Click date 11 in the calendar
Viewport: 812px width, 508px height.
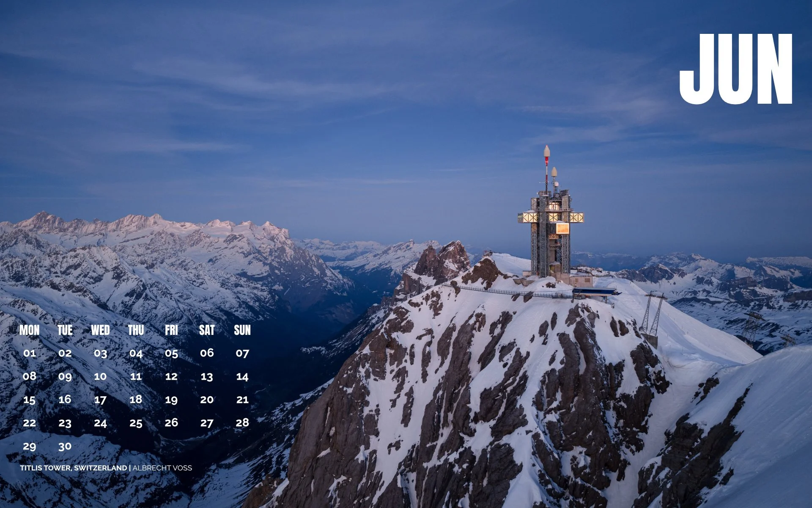(136, 376)
